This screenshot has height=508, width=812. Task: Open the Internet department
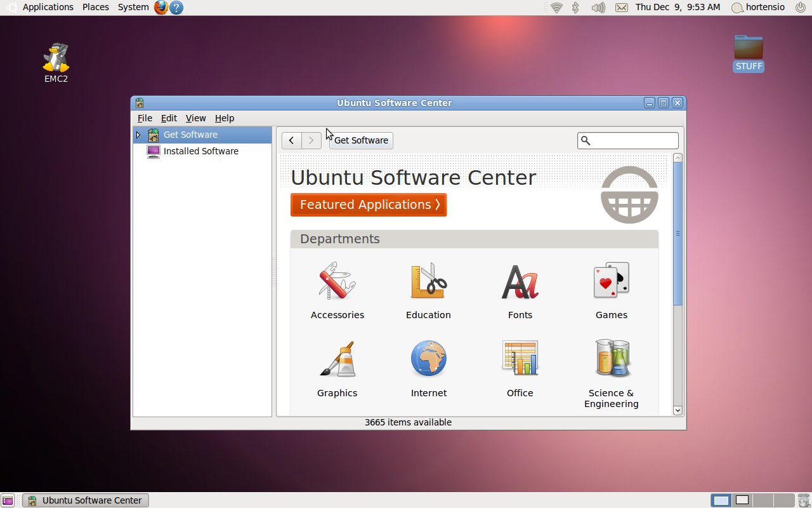click(x=428, y=369)
